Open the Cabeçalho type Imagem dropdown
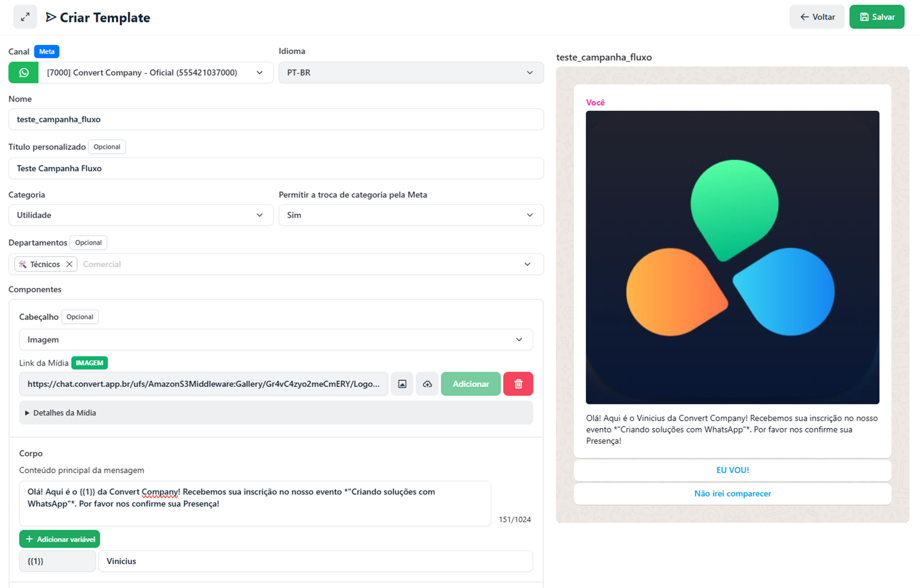 (x=276, y=340)
